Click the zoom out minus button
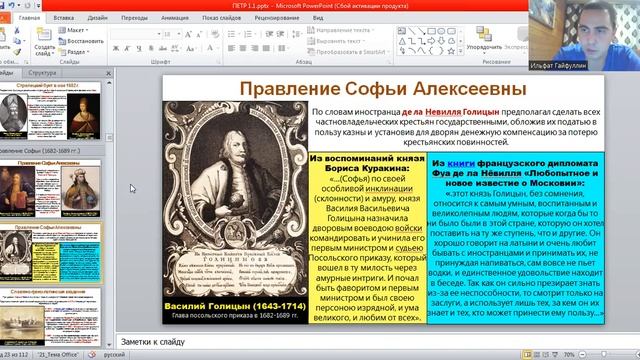The width and height of the screenshot is (640, 360). coord(582,355)
